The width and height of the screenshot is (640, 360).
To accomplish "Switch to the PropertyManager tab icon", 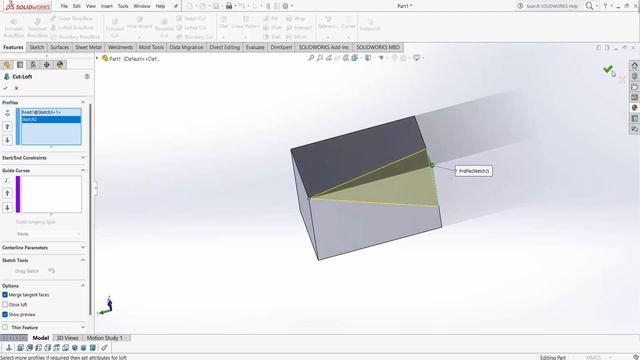I will coord(20,64).
